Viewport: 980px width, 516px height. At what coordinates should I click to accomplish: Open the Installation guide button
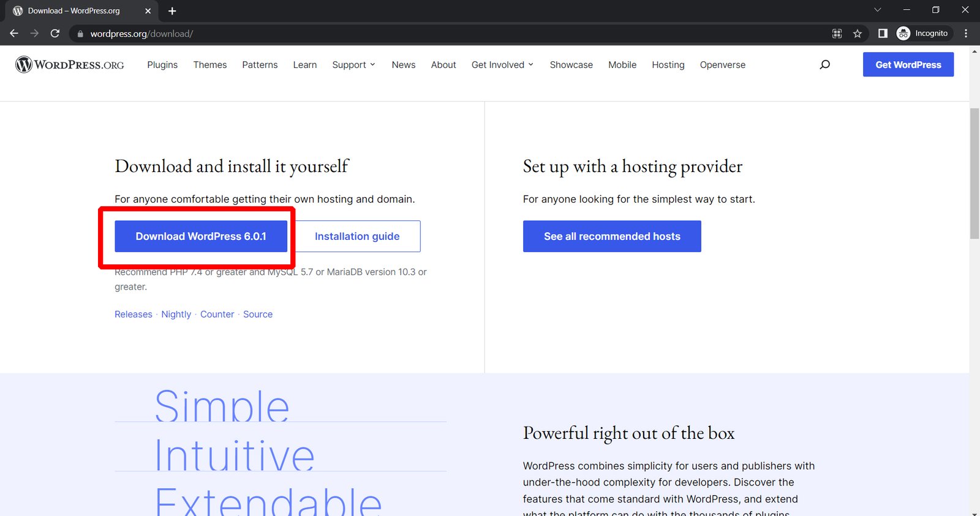pos(357,236)
